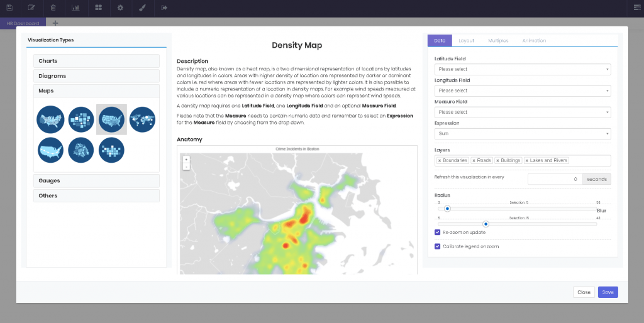This screenshot has height=323, width=644.
Task: Click the save floppy disk toolbar icon
Action: (9, 8)
